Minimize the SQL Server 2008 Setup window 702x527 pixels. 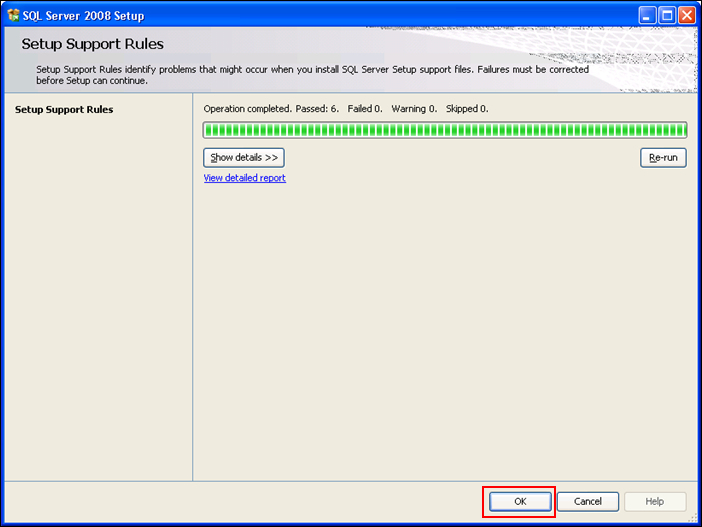pos(646,16)
